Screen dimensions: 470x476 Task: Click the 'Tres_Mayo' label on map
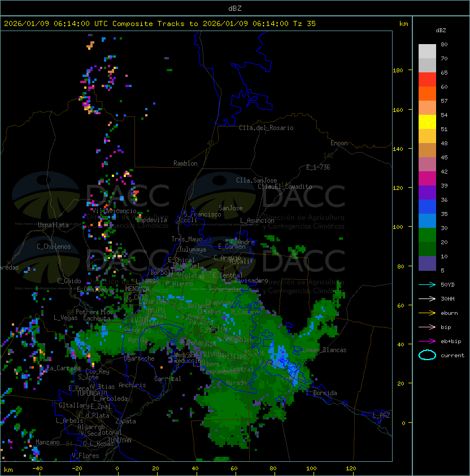click(186, 239)
